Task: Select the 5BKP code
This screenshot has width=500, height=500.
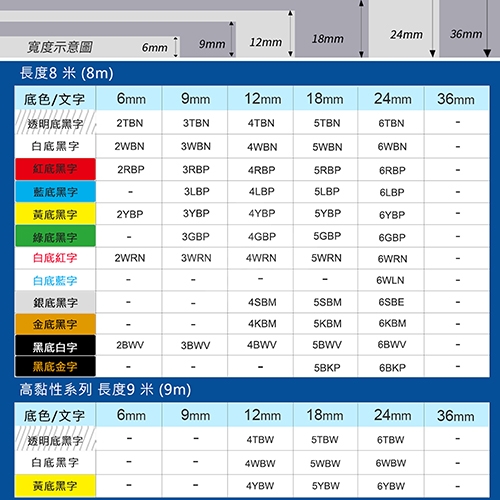Action: [x=327, y=368]
